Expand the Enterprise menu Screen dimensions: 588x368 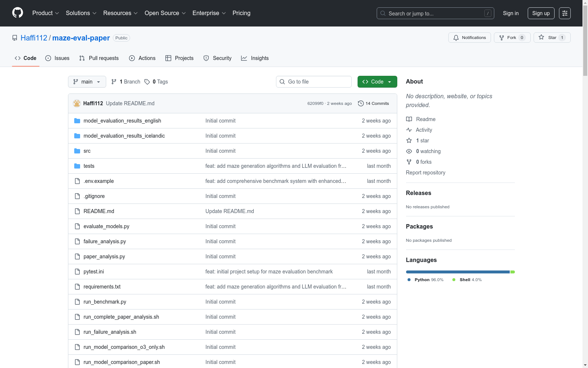209,13
